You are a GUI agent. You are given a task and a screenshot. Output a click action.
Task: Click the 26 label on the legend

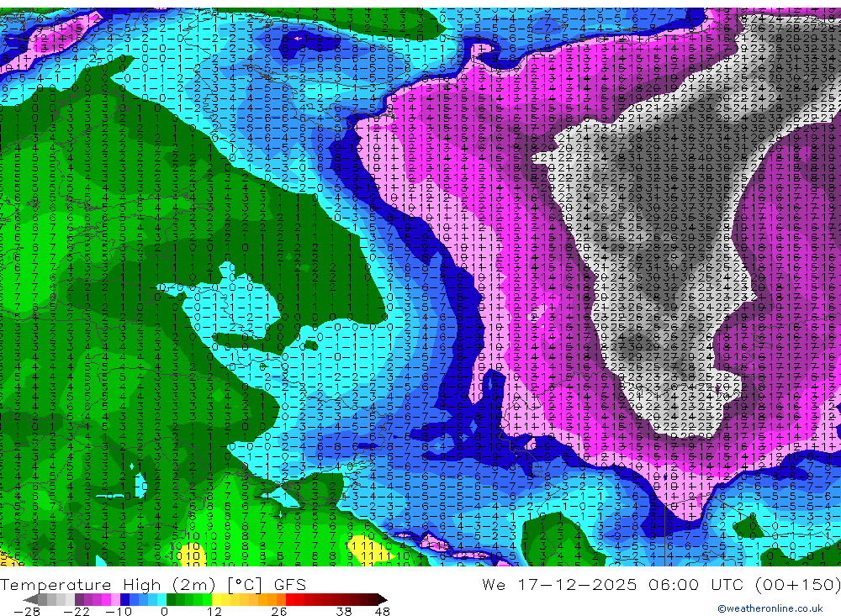(279, 612)
